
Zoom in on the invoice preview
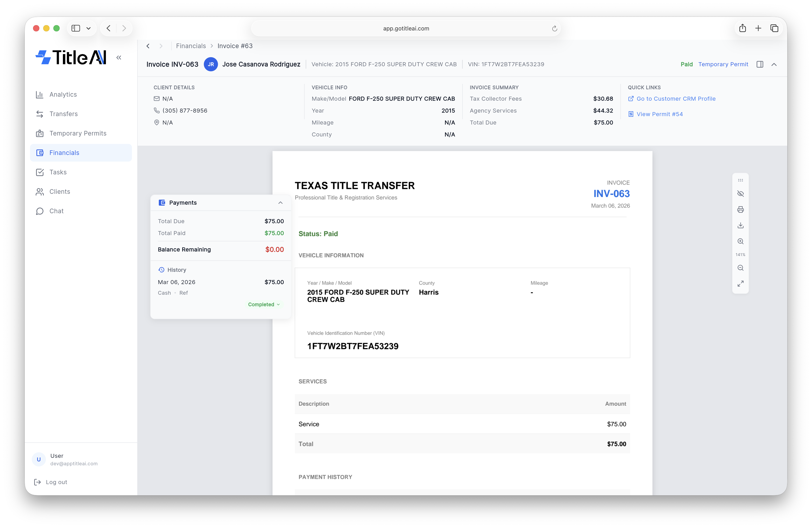[x=741, y=241]
